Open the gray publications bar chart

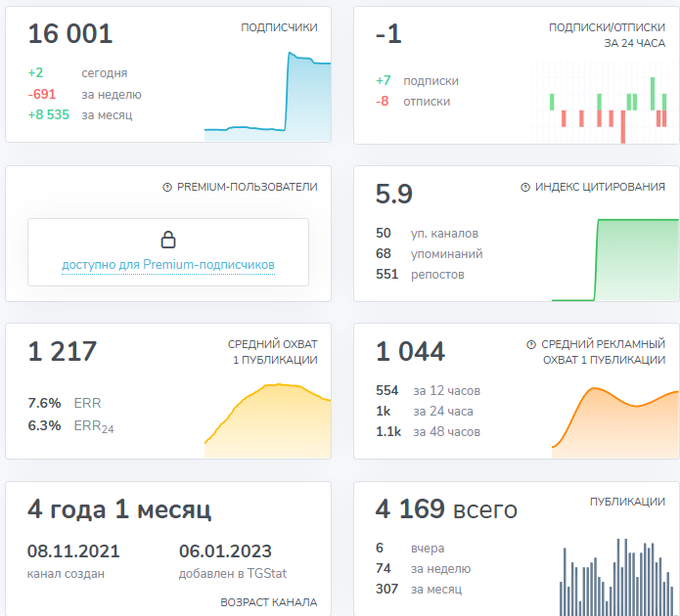pos(616,579)
